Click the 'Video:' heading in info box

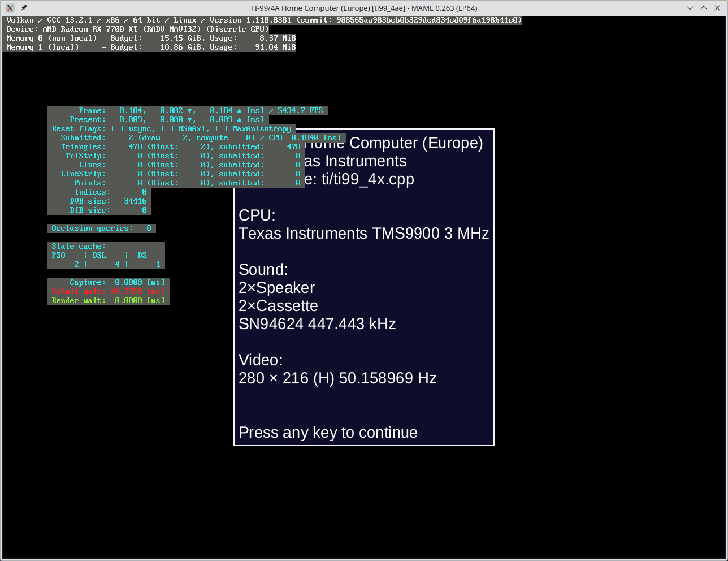[261, 360]
